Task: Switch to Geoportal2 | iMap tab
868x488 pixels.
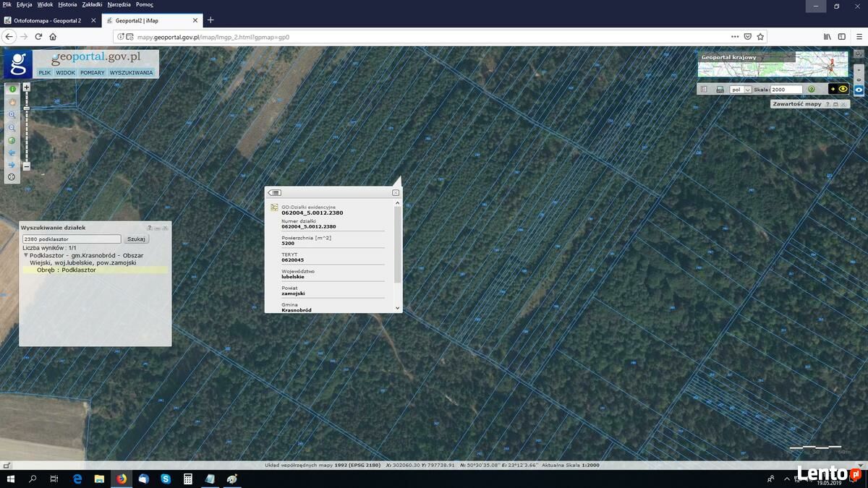Action: (x=152, y=20)
